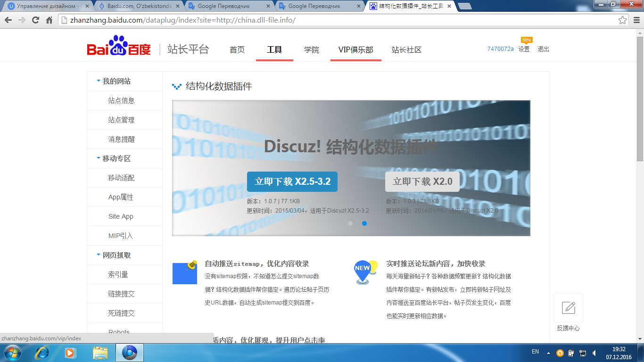Open the browser home page icon

point(49,20)
